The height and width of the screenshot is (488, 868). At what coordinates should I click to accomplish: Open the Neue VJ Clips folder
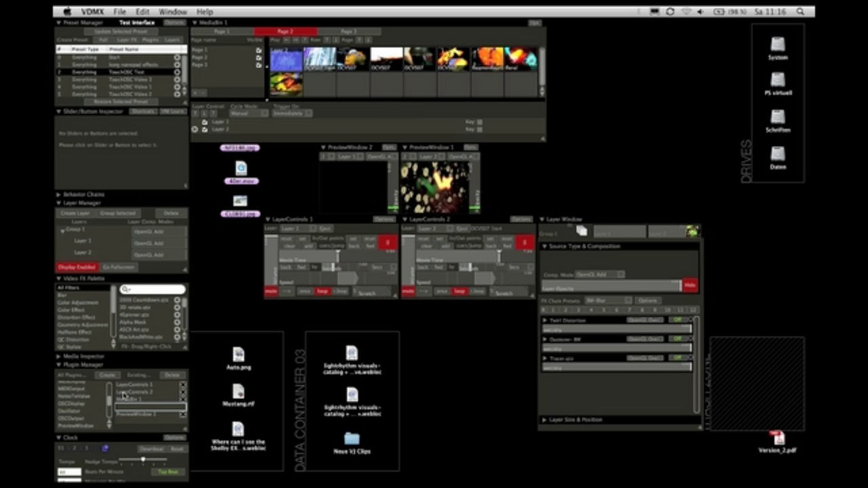pyautogui.click(x=352, y=438)
